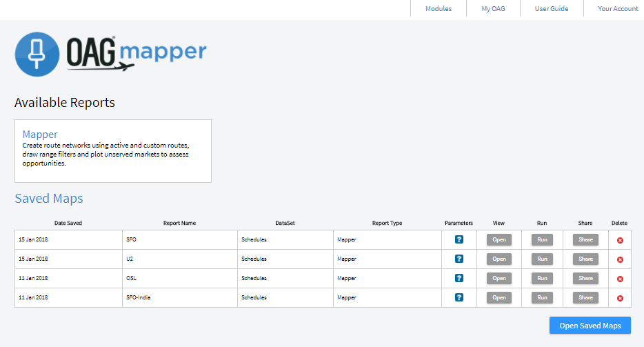Click the Available Reports heading
The width and height of the screenshot is (644, 347).
65,102
